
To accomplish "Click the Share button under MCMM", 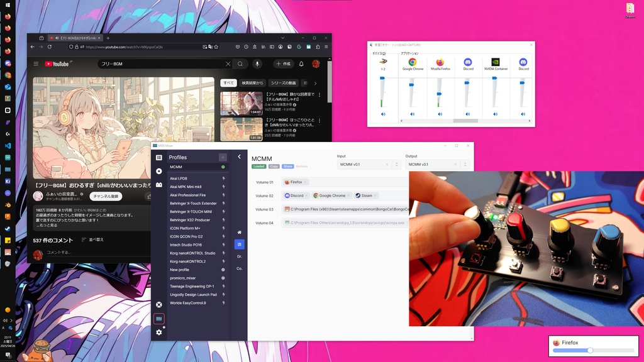I will click(x=288, y=167).
